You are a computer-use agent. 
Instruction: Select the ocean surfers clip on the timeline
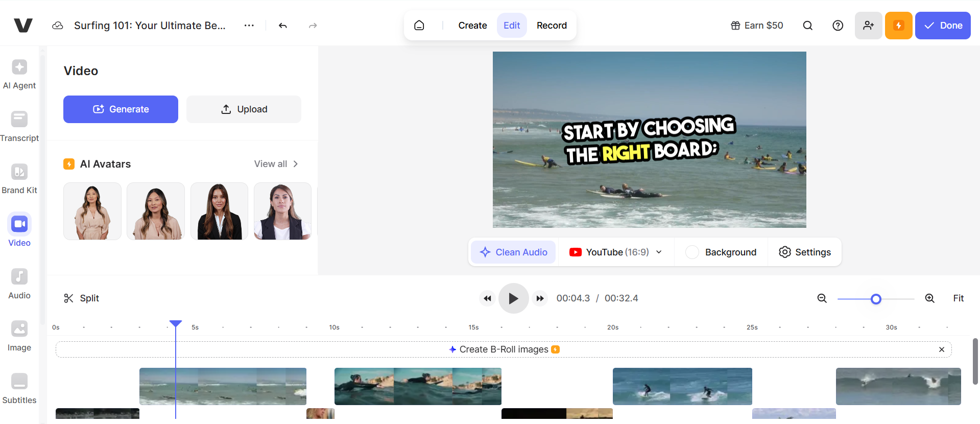(x=223, y=386)
